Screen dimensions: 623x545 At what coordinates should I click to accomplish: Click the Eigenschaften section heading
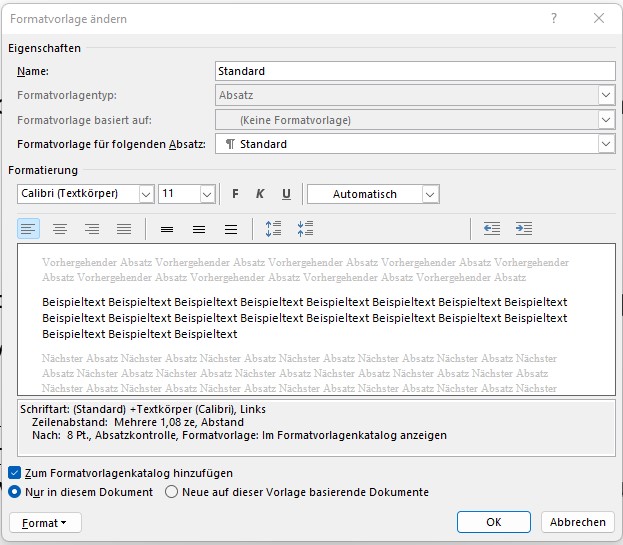(x=44, y=48)
